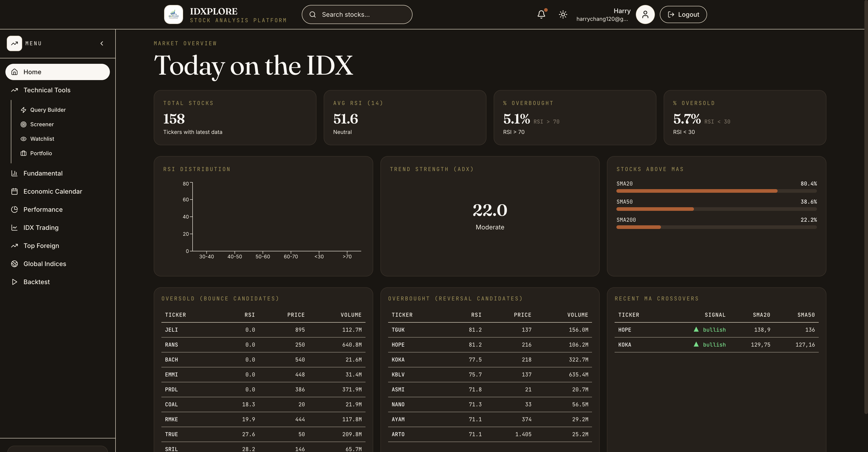
Task: Click the Logout button
Action: tap(683, 14)
